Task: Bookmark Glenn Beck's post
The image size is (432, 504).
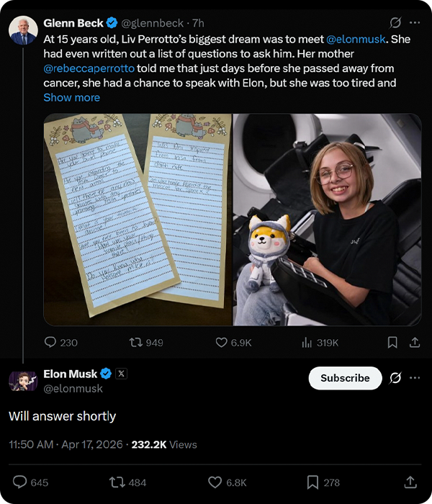Action: click(392, 343)
